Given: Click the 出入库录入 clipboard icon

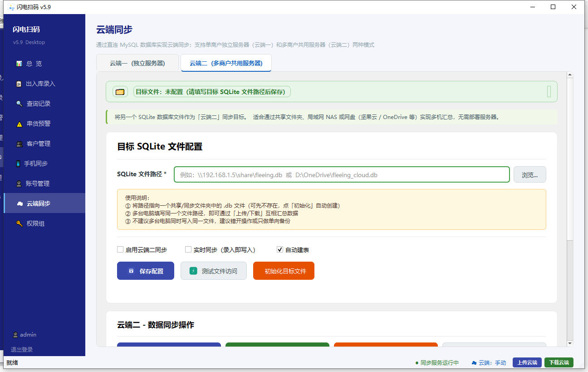Looking at the screenshot, I should (19, 84).
